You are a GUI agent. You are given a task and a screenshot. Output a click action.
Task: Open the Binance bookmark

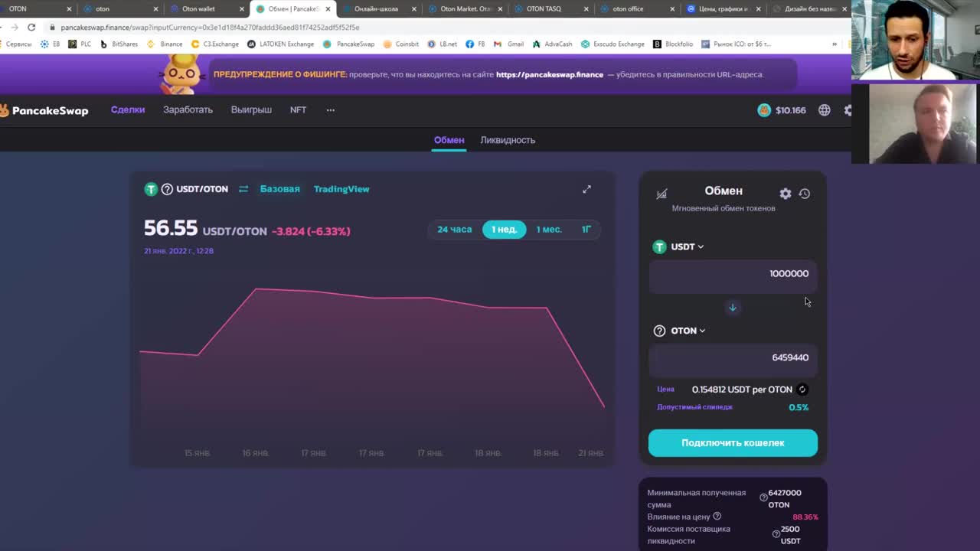click(x=165, y=44)
